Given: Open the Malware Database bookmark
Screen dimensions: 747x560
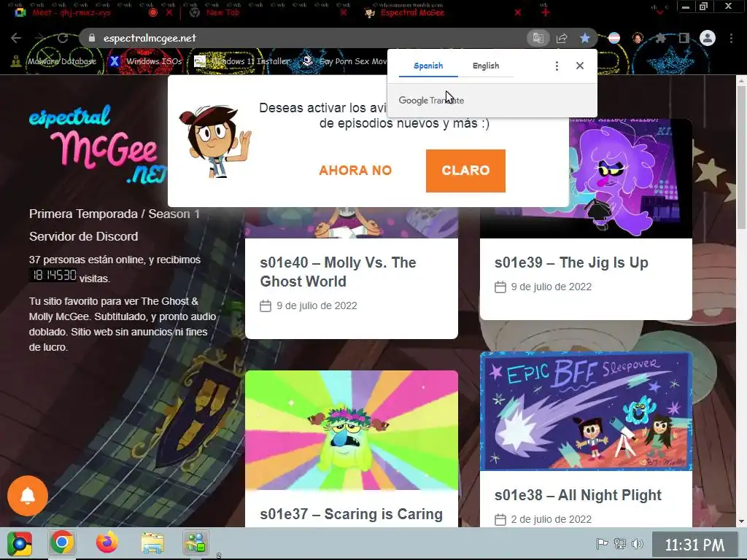Looking at the screenshot, I should click(x=54, y=61).
